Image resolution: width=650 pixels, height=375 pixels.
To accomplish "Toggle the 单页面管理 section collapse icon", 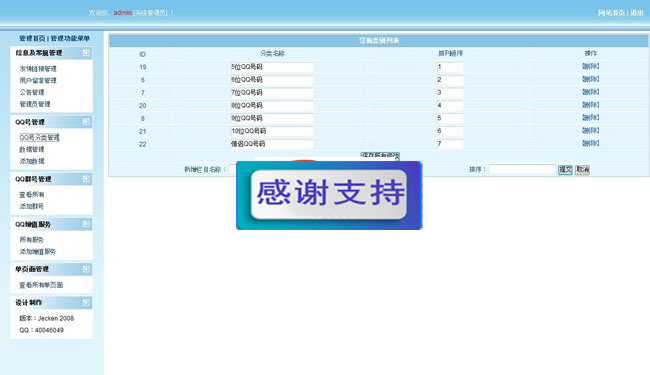I will click(86, 269).
